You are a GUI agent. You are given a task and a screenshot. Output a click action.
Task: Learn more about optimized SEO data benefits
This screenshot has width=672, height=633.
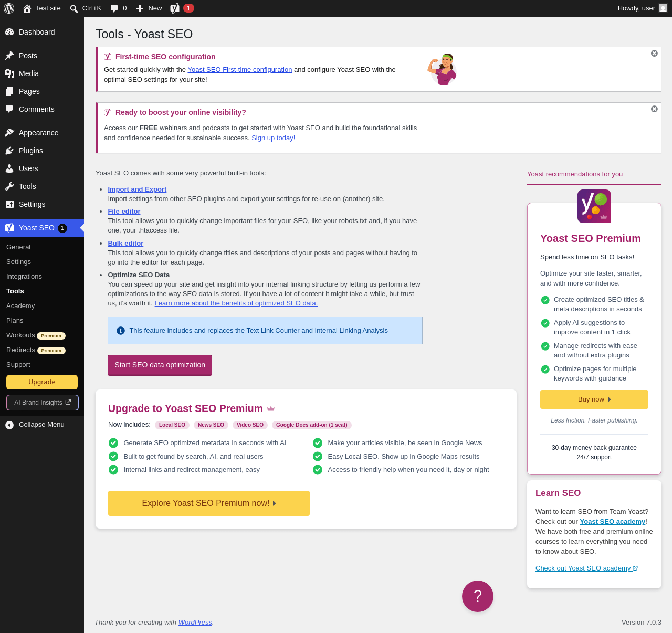tap(236, 303)
